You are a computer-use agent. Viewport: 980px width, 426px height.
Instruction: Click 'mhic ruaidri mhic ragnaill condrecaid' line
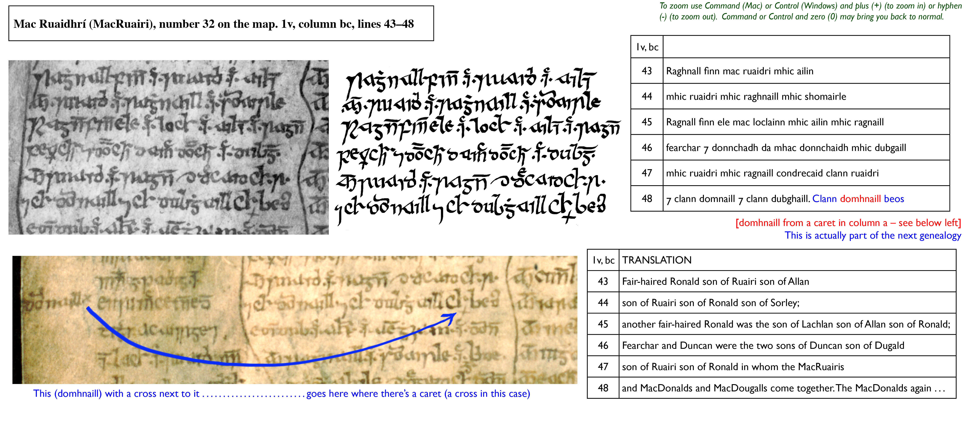pyautogui.click(x=772, y=173)
